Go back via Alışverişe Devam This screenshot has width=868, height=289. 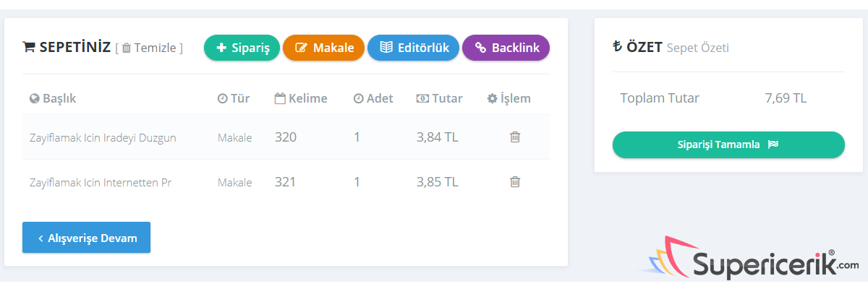coord(86,238)
